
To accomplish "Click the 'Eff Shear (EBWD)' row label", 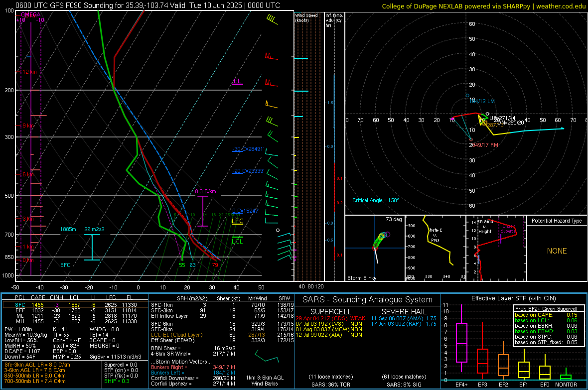I will [173, 340].
